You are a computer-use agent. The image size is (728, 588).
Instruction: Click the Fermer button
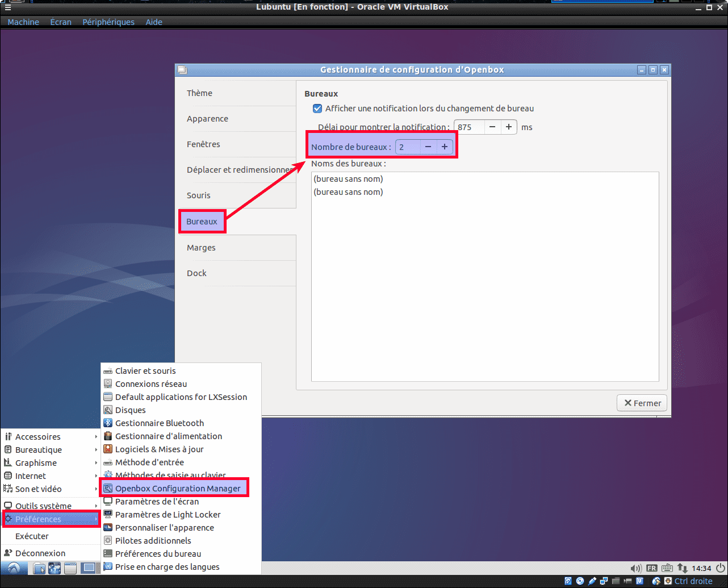pos(642,403)
